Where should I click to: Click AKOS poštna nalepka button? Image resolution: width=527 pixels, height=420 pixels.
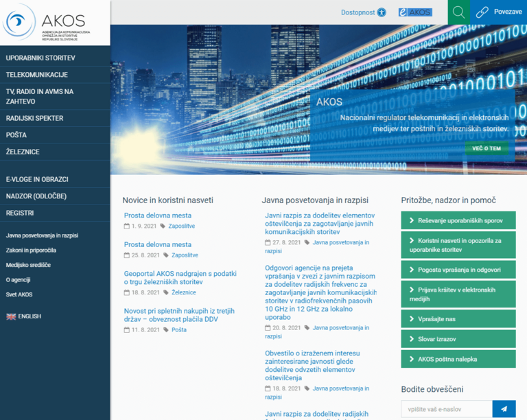coord(458,359)
